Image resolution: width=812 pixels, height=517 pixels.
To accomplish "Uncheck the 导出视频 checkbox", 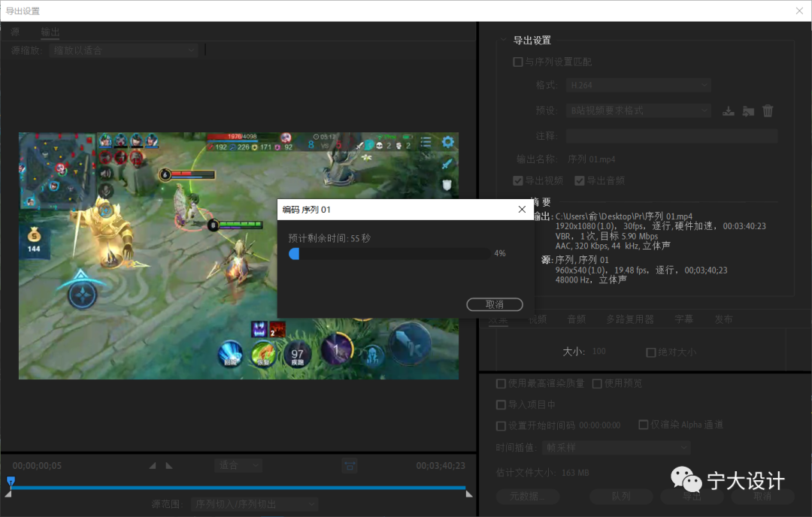I will tap(517, 180).
